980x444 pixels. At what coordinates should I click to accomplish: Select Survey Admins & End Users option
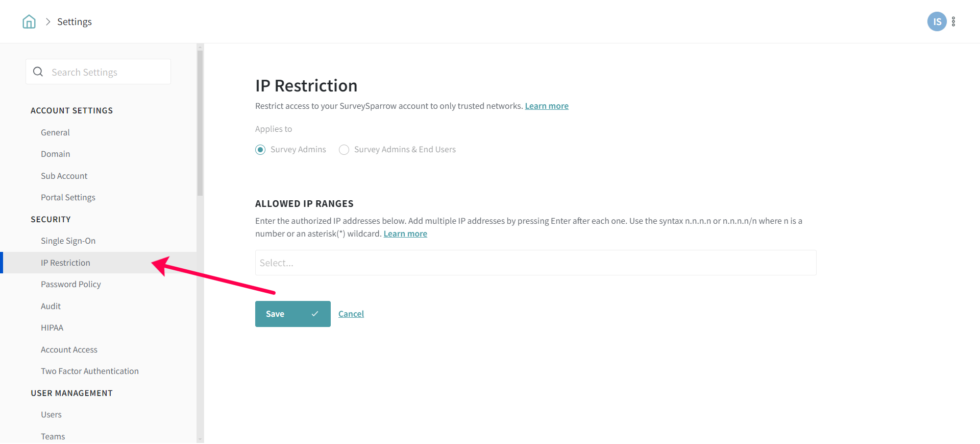tap(344, 150)
